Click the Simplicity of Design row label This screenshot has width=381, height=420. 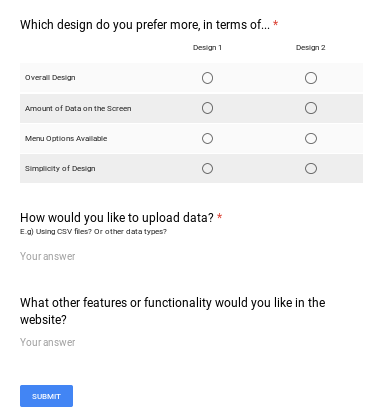tap(60, 168)
